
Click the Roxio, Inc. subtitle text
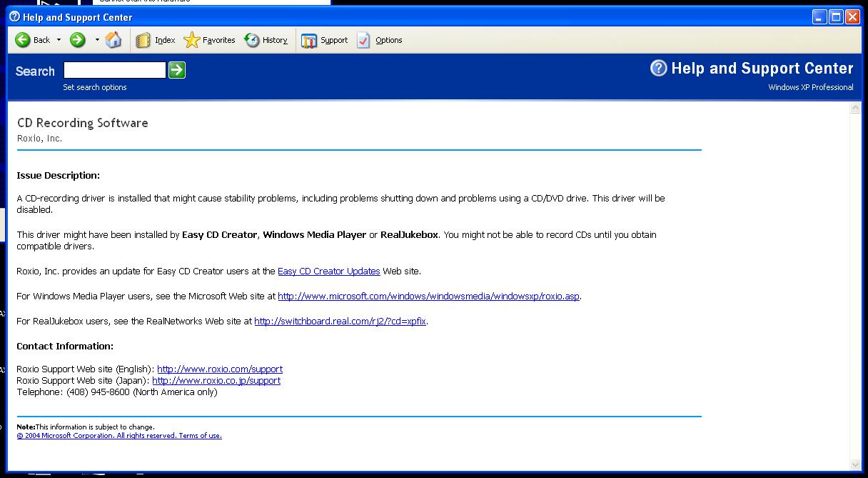(39, 139)
